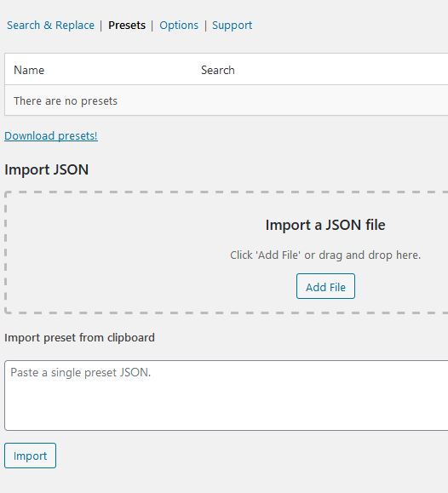This screenshot has height=493, width=448.
Task: Click the separator bar before Support
Action: tap(205, 26)
